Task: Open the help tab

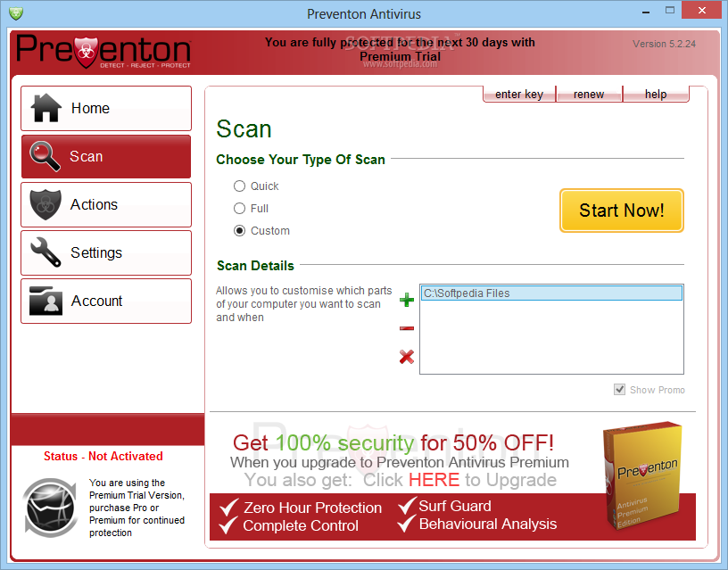Action: [x=656, y=95]
